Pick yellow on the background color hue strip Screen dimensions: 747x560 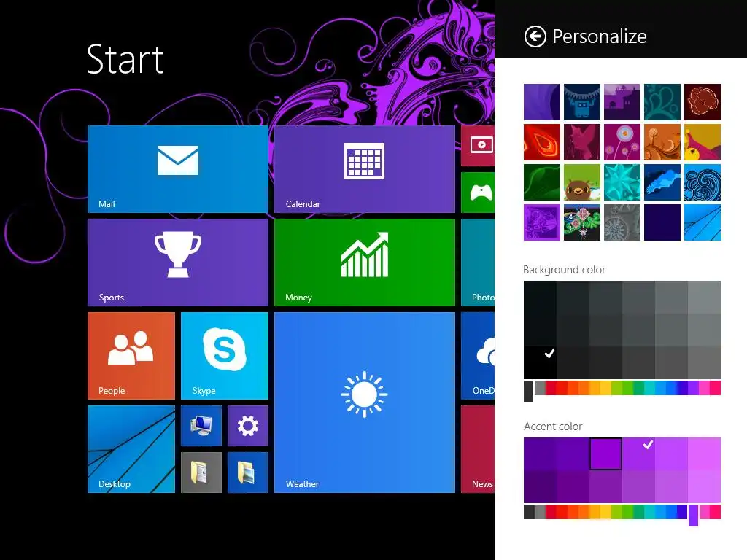click(x=605, y=388)
